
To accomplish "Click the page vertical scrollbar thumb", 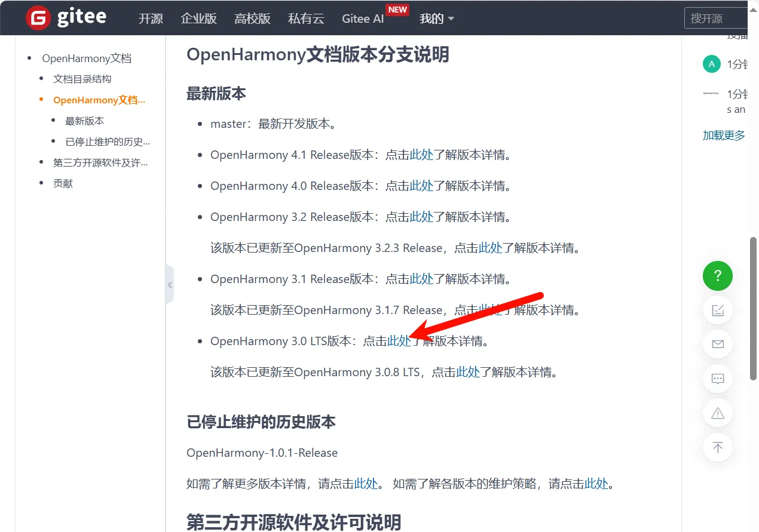I will pos(754,307).
